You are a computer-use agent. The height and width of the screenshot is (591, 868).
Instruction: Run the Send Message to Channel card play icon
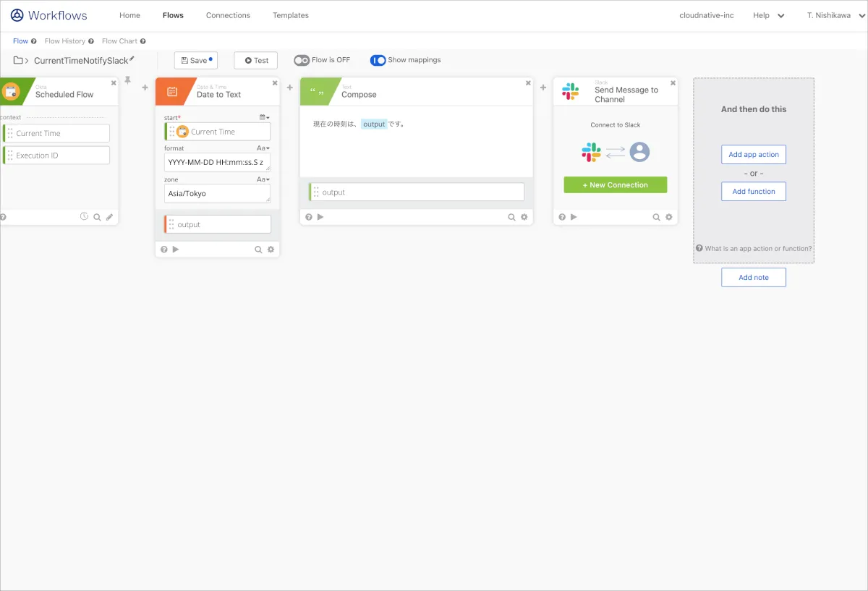point(574,217)
